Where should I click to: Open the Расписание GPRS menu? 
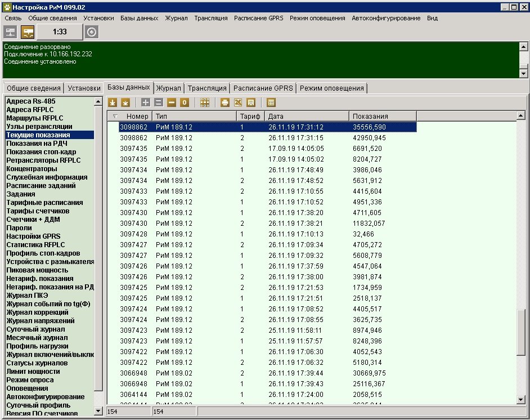[x=259, y=18]
